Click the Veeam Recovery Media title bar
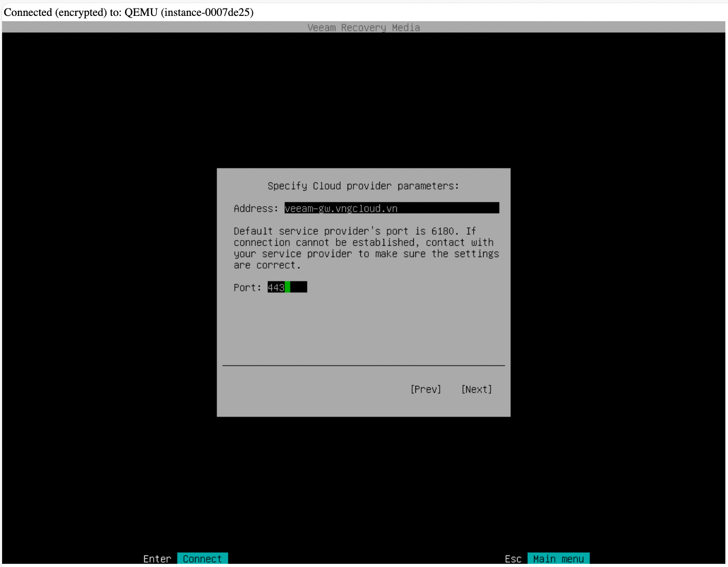 click(x=363, y=28)
